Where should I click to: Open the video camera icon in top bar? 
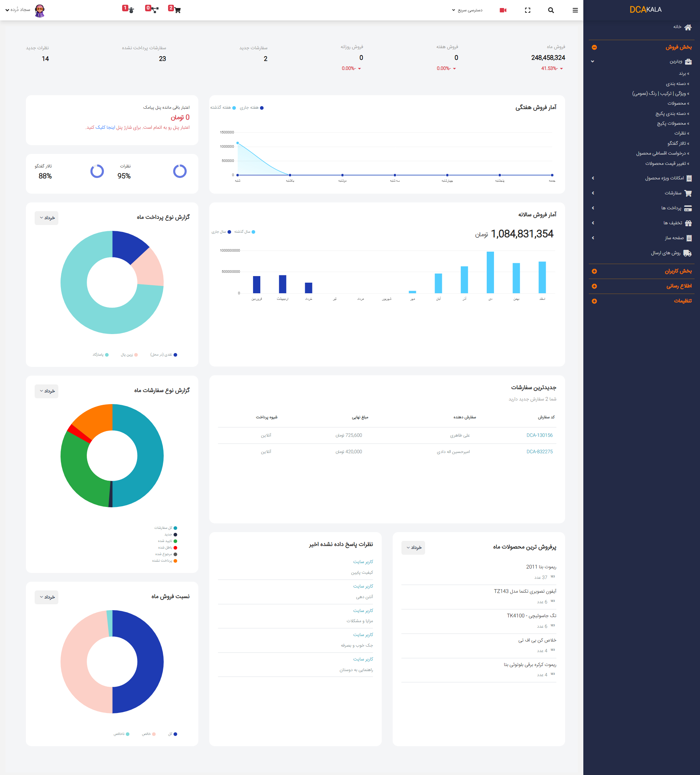point(503,10)
